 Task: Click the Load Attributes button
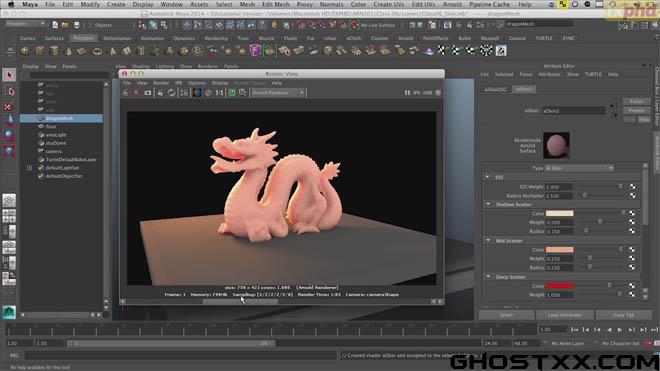click(564, 315)
